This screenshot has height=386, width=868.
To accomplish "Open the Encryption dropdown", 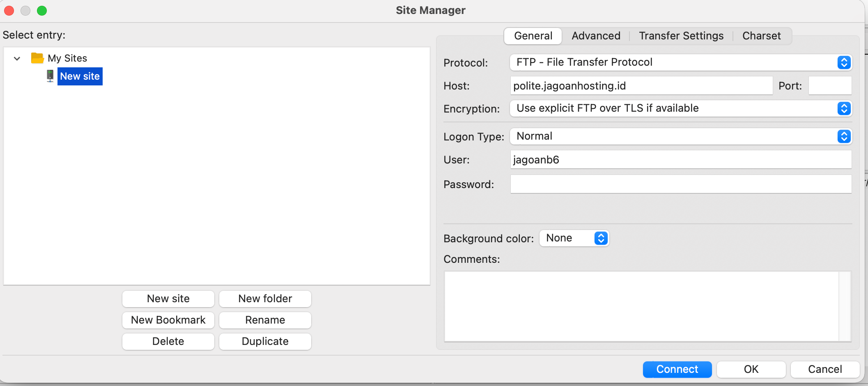I will (680, 108).
